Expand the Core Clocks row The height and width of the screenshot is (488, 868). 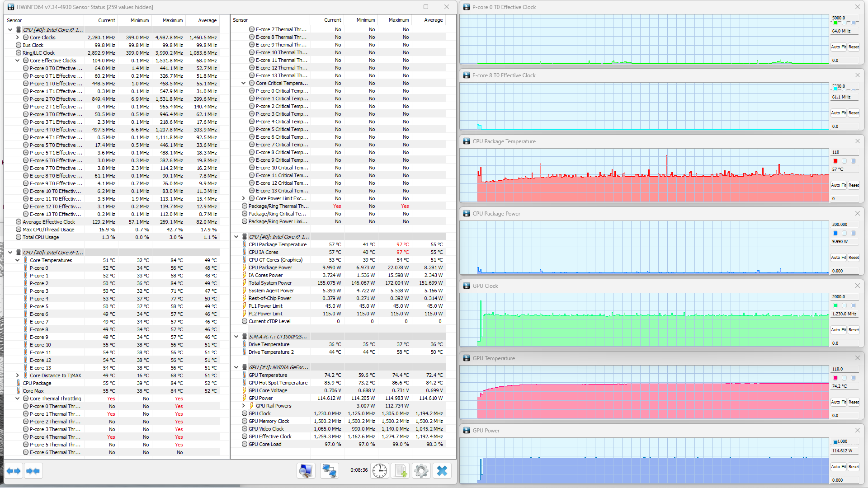(x=18, y=38)
